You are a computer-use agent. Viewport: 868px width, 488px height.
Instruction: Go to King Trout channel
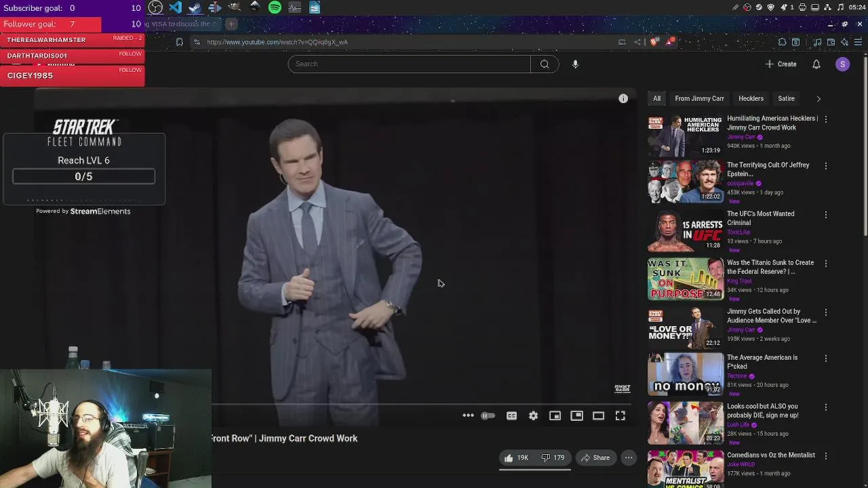(x=739, y=281)
